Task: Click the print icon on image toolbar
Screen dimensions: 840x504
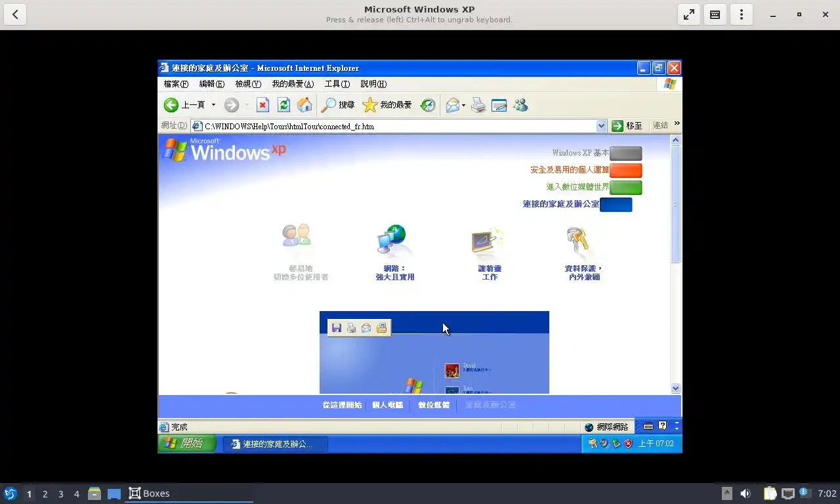Action: click(x=352, y=327)
